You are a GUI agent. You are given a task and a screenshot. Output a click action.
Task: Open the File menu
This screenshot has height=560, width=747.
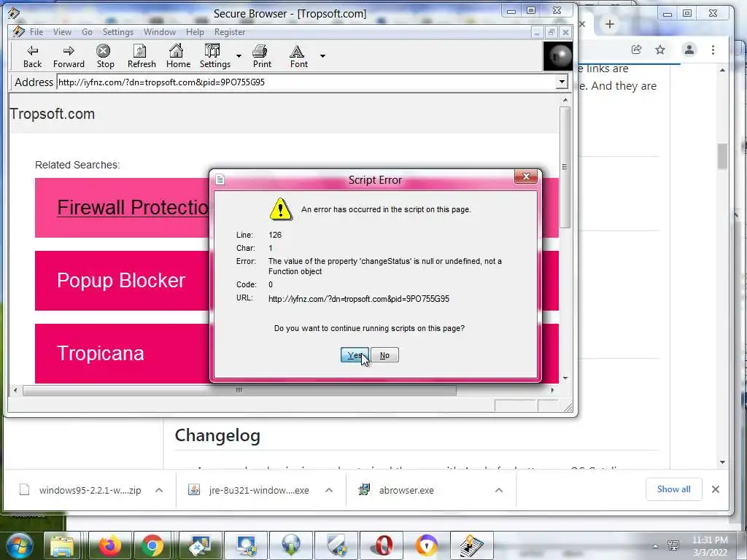click(x=36, y=32)
